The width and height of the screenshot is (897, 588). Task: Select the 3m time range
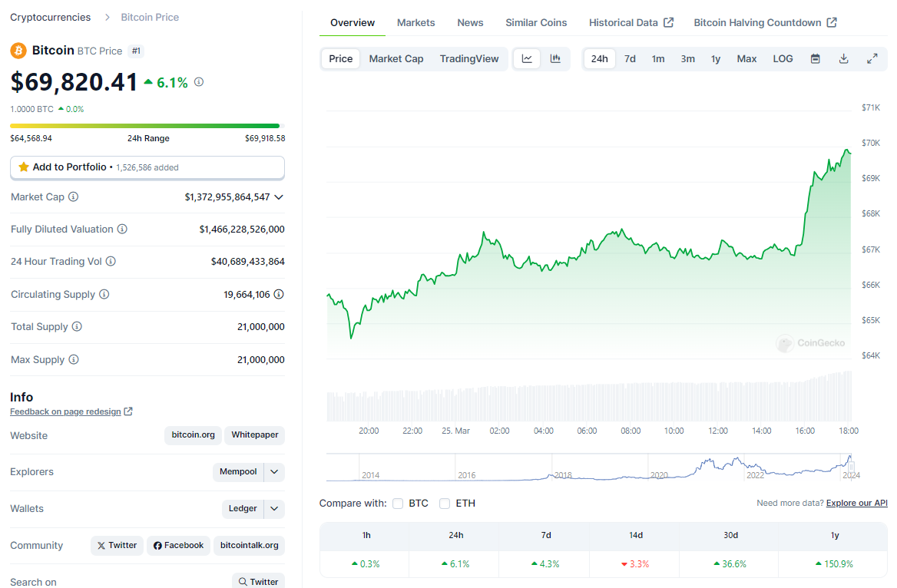[687, 59]
